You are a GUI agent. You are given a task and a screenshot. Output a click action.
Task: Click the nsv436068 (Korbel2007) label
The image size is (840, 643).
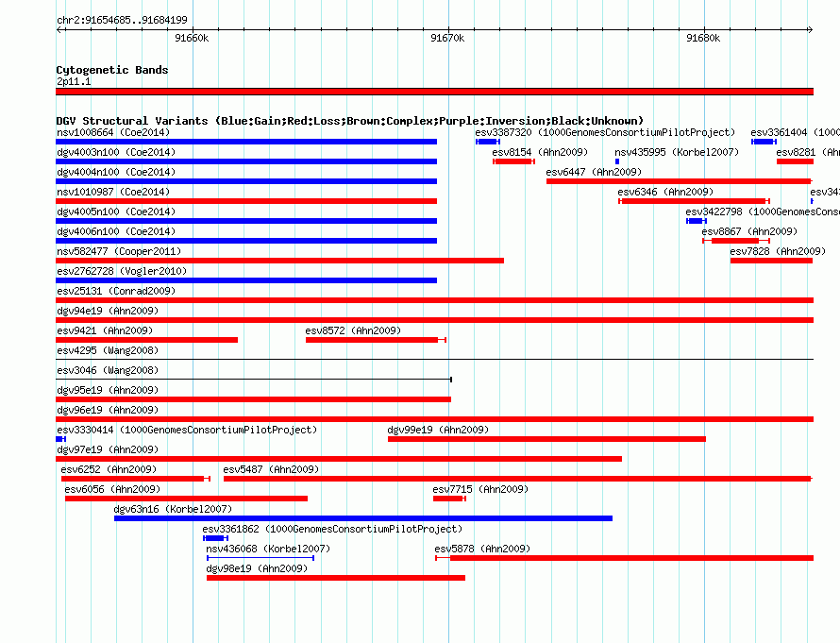(268, 549)
